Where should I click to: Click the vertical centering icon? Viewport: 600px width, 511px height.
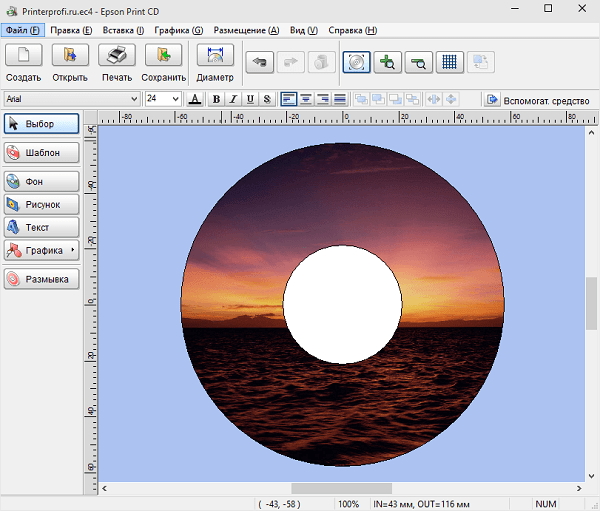(x=451, y=99)
